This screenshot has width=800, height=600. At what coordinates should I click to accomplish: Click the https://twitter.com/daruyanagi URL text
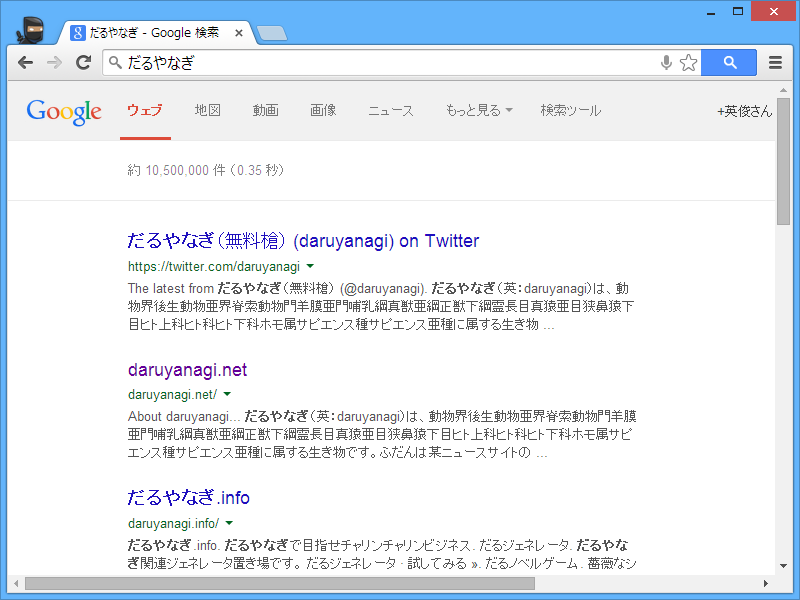click(x=214, y=266)
